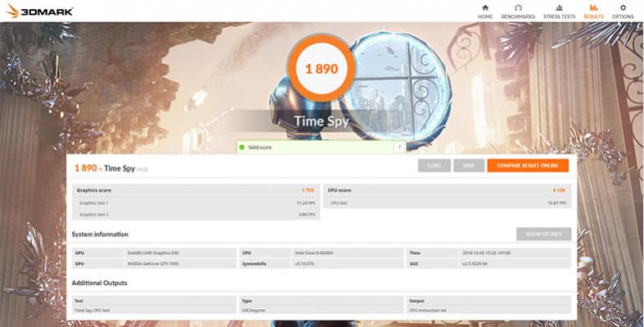This screenshot has height=327, width=644.
Task: Select the CPU score row
Action: [x=447, y=190]
